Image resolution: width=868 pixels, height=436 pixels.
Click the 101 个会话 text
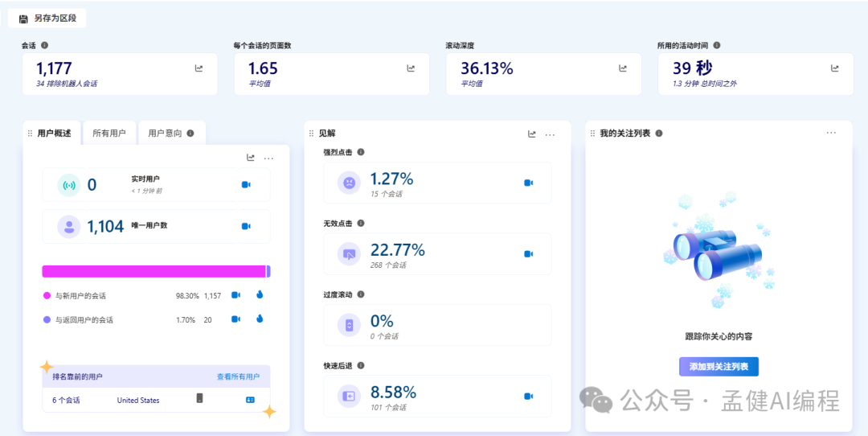click(388, 408)
